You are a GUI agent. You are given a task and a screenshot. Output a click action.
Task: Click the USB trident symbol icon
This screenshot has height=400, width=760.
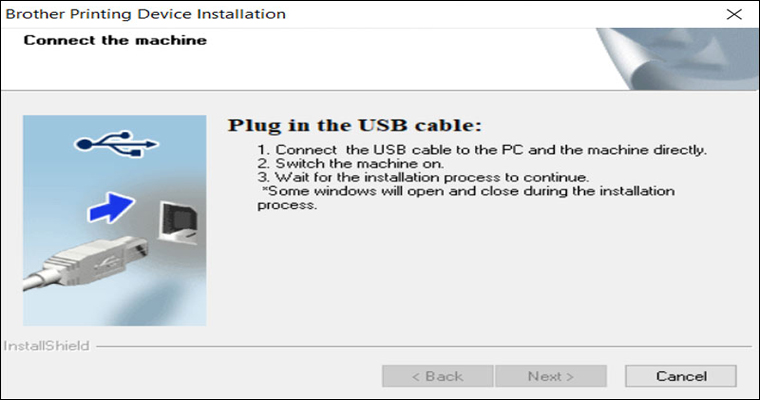click(x=116, y=146)
